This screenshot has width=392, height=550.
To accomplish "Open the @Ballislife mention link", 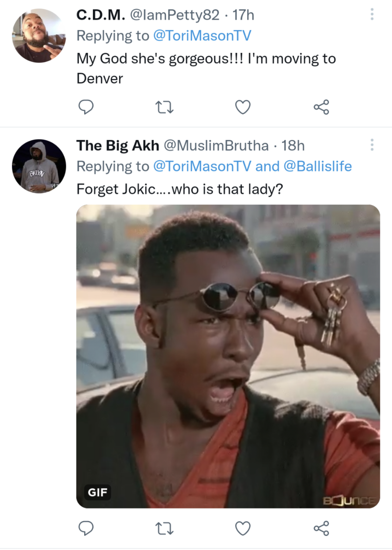I will coord(318,166).
